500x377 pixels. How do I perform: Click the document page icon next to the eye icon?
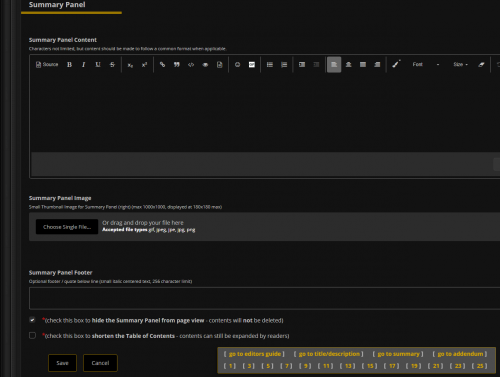tap(220, 65)
